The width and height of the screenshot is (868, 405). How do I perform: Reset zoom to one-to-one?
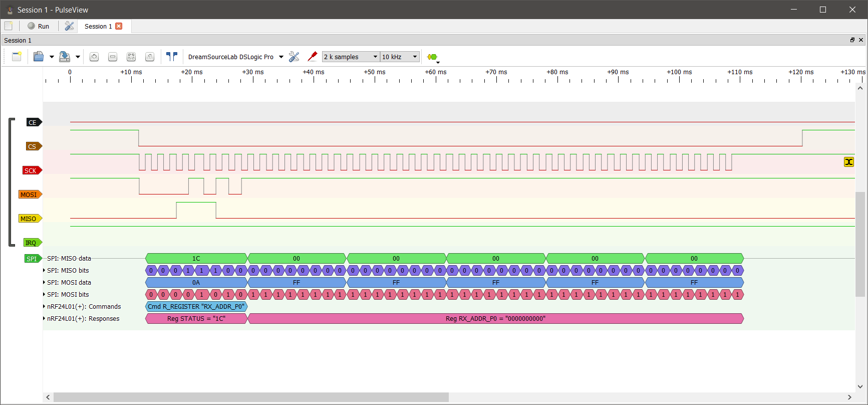[x=150, y=57]
